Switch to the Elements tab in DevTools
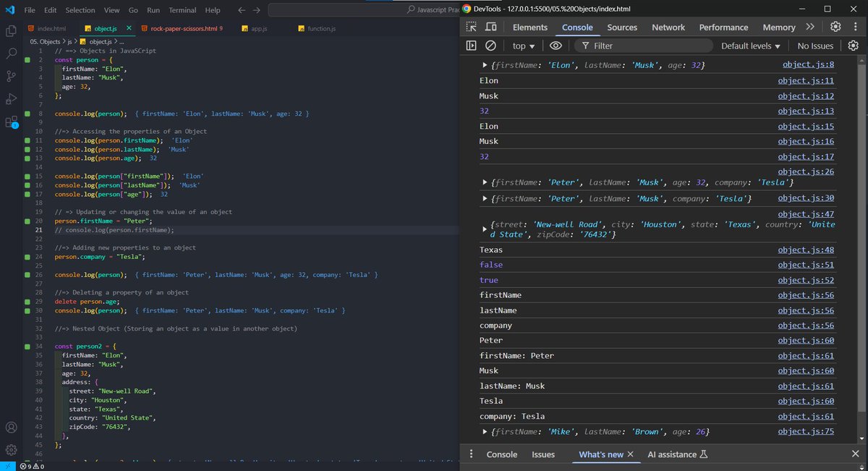This screenshot has width=868, height=471. pyautogui.click(x=530, y=27)
